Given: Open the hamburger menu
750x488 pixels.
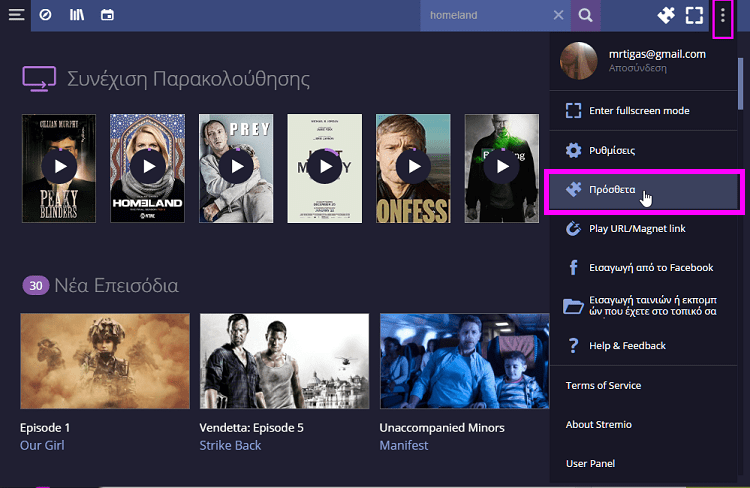Looking at the screenshot, I should (16, 15).
